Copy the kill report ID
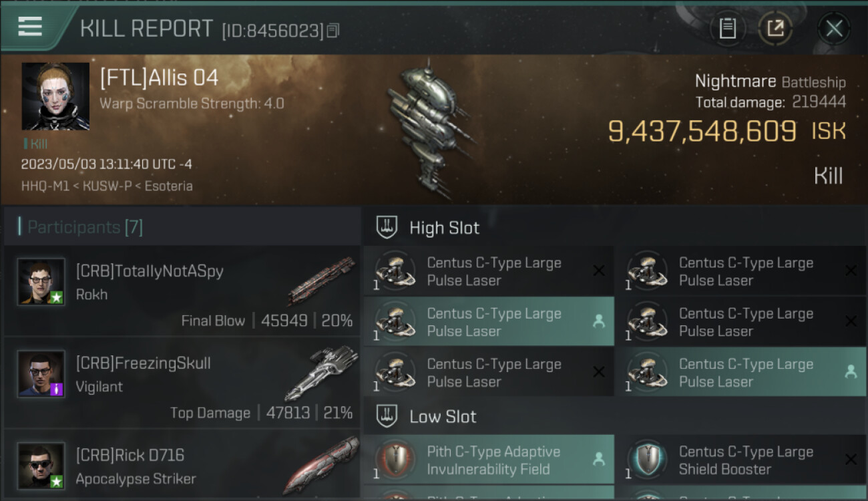The height and width of the screenshot is (501, 868). coord(333,31)
